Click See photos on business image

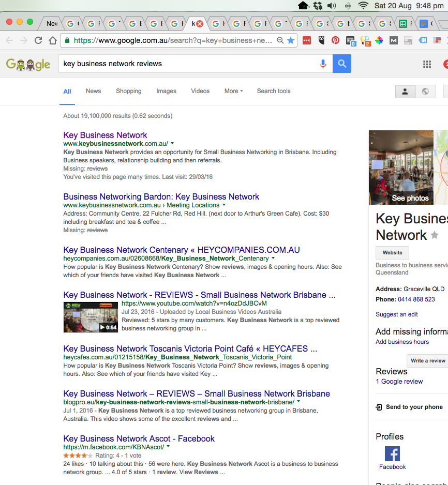click(x=410, y=198)
